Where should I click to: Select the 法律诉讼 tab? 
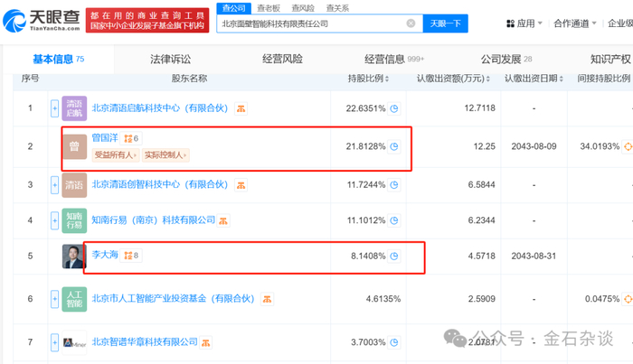coord(170,60)
